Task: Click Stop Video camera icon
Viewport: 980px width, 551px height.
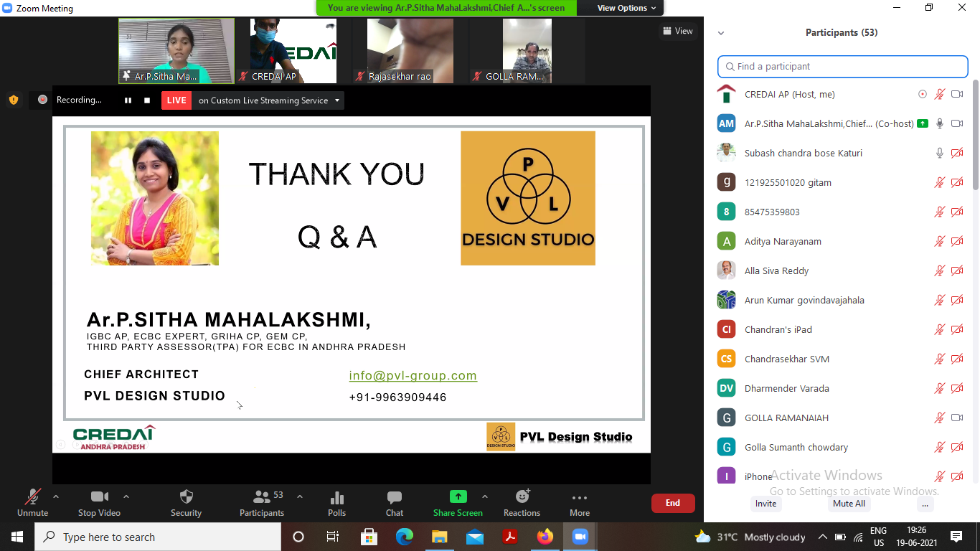Action: [99, 496]
